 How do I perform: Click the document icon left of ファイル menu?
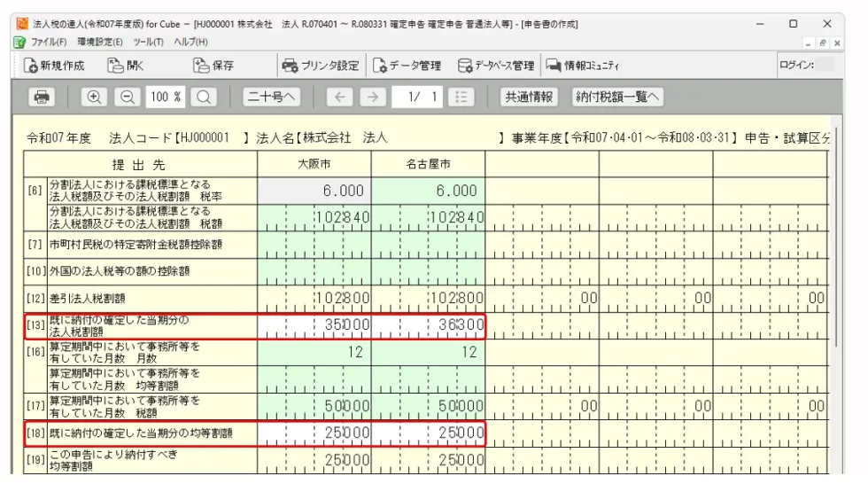(x=19, y=42)
